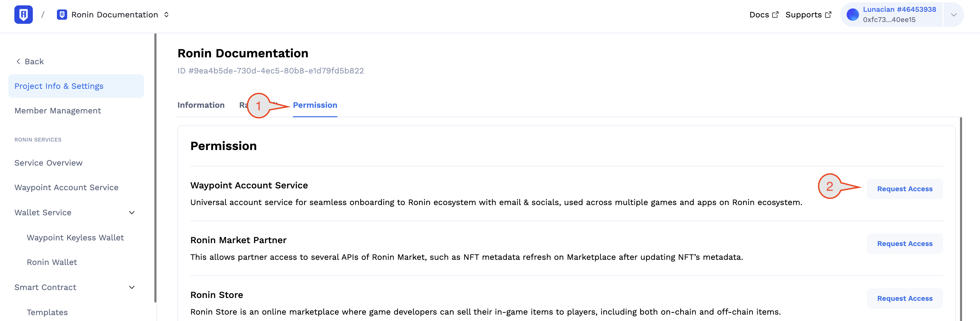Open Service Overview in the sidebar

click(48, 163)
